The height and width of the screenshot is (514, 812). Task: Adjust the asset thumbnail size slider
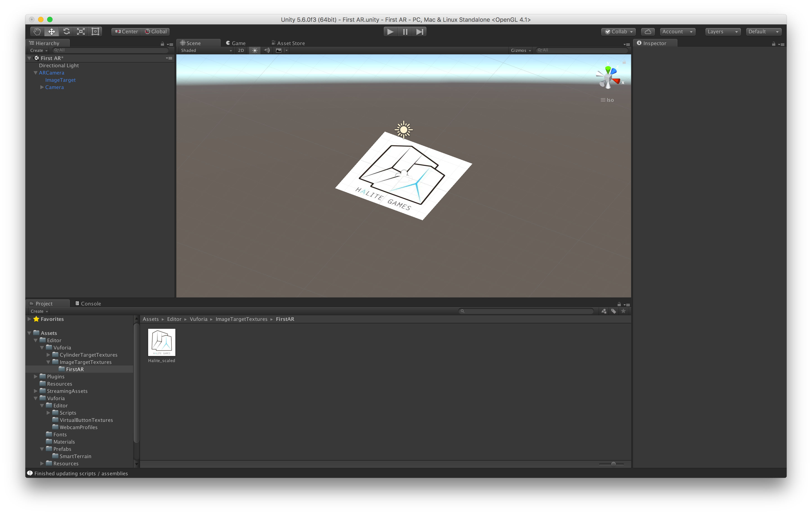[613, 464]
